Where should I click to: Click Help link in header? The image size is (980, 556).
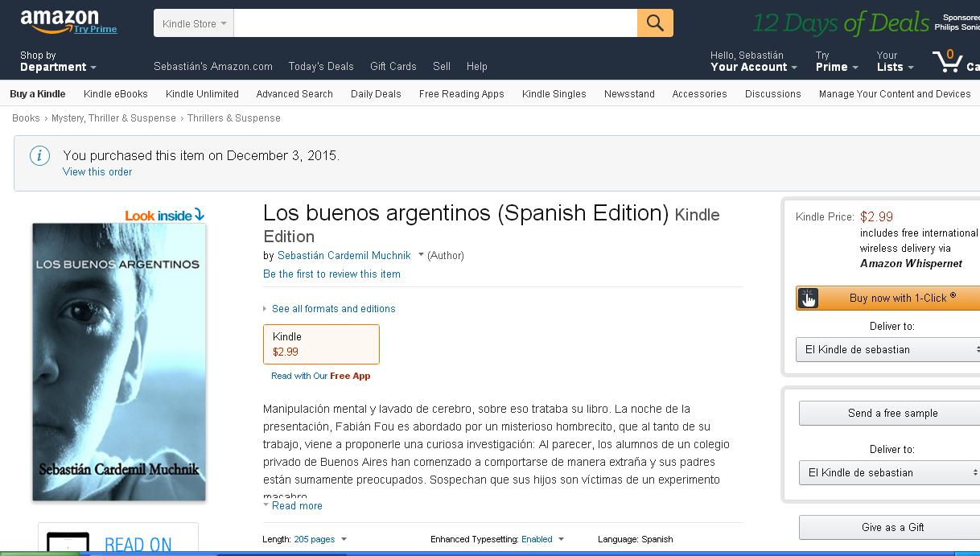tap(477, 66)
